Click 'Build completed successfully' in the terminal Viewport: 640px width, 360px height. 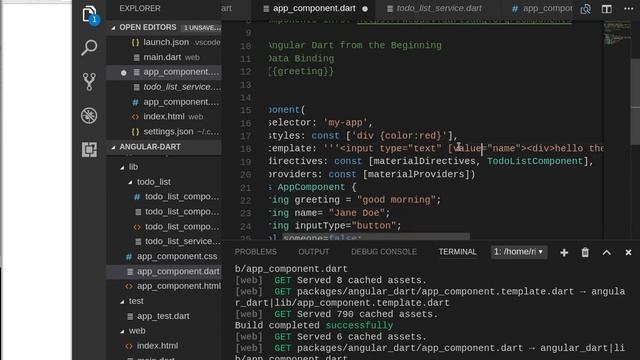coord(314,325)
